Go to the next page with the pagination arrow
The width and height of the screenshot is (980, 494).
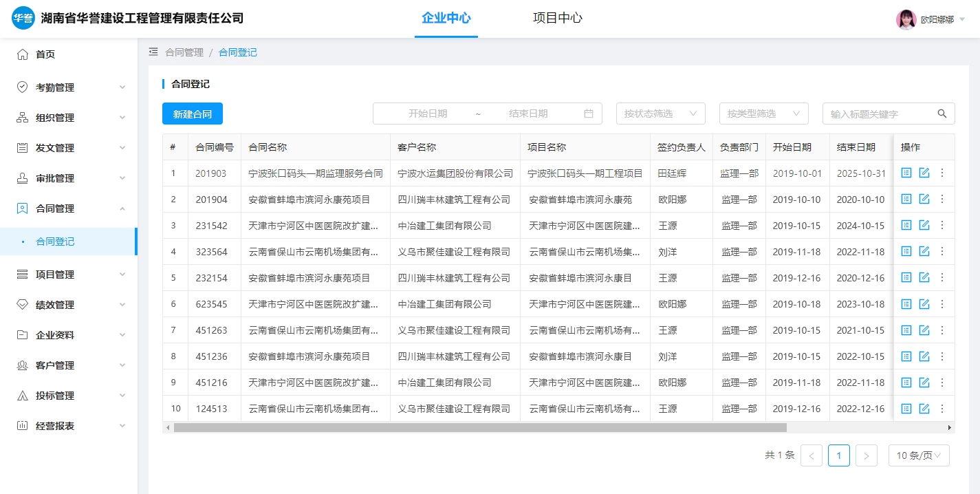866,455
